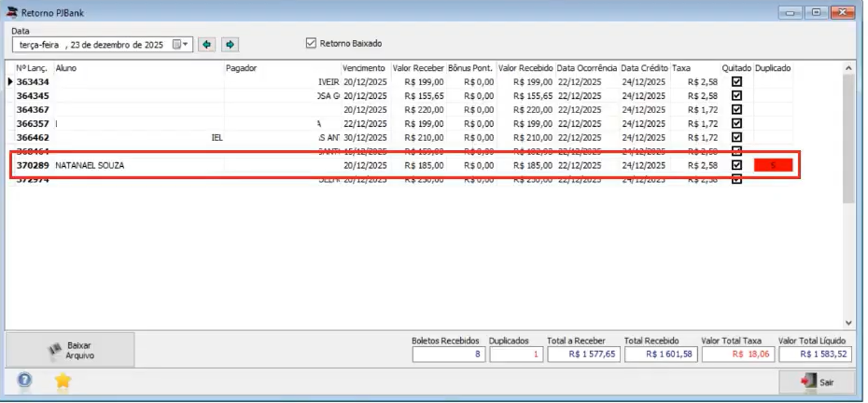This screenshot has width=868, height=403.
Task: Click the next day green arrow
Action: pyautogui.click(x=231, y=44)
